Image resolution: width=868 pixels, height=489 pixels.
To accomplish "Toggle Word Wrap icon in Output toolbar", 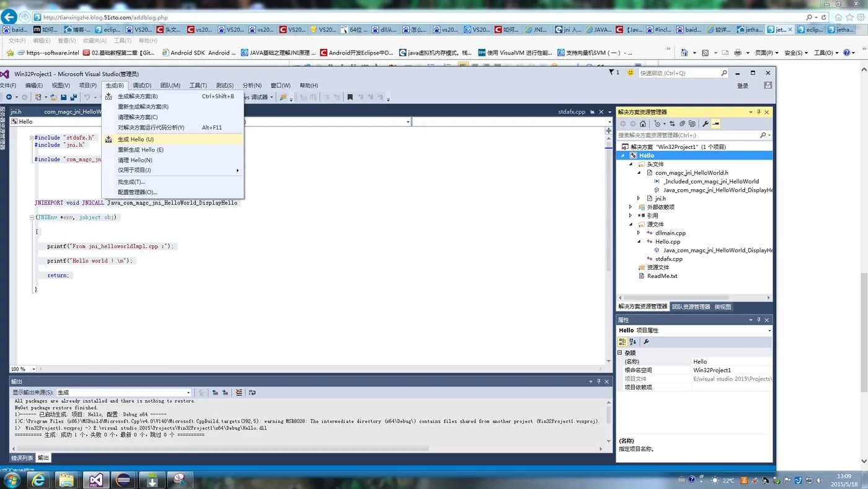I will (252, 392).
